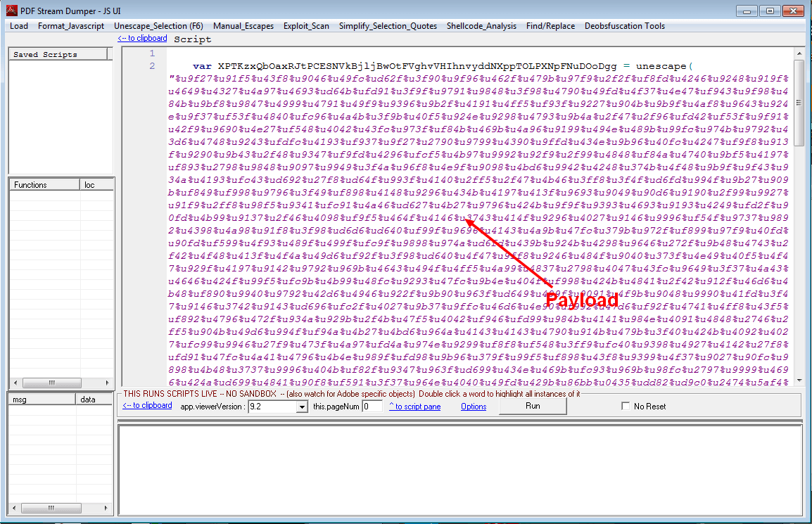
Task: Click the Saved Scripts column header
Action: [58, 54]
